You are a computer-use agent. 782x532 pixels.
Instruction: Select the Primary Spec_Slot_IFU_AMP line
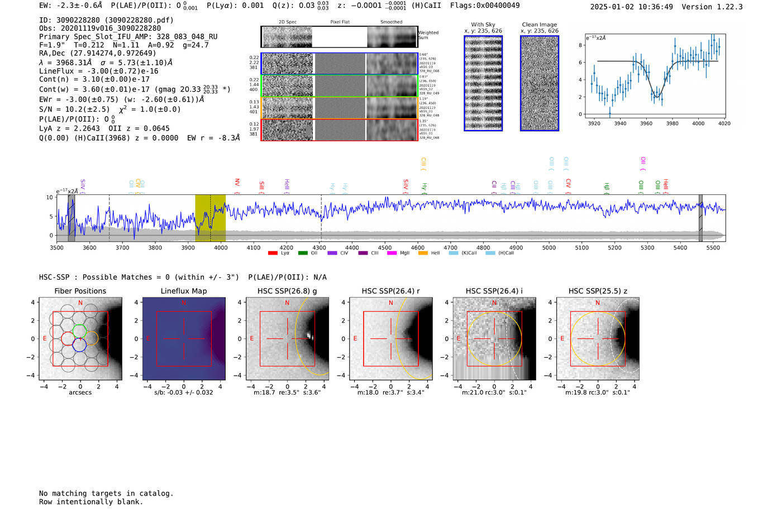click(128, 37)
